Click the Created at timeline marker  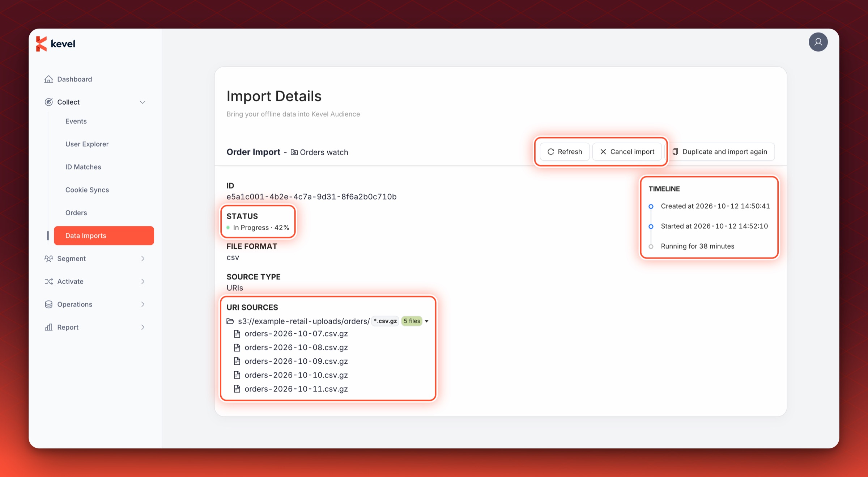tap(651, 206)
